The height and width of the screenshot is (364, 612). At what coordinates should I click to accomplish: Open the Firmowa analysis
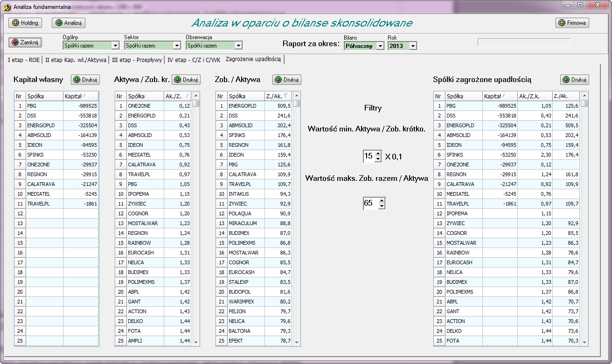[x=572, y=22]
